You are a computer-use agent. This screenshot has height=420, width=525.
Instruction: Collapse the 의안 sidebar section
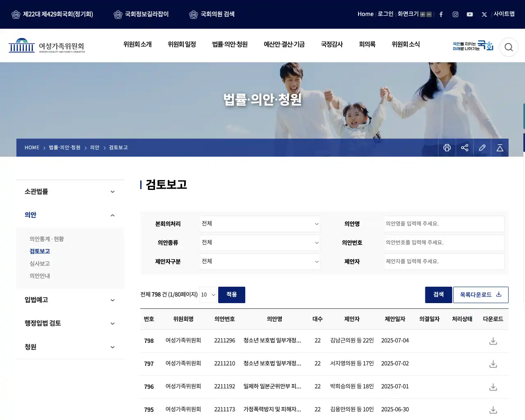pyautogui.click(x=70, y=215)
